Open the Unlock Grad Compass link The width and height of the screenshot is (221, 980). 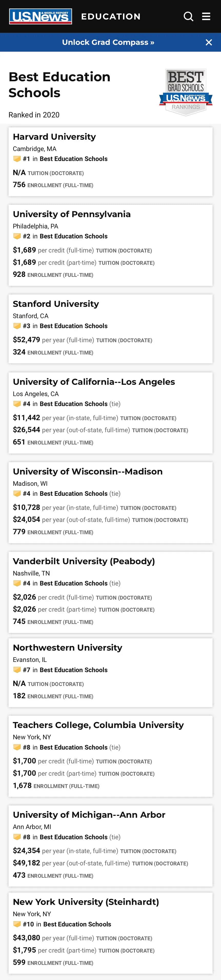pyautogui.click(x=108, y=42)
